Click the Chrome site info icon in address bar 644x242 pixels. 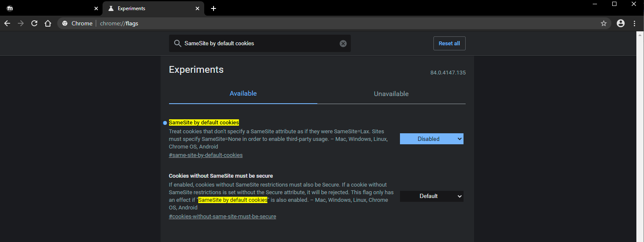pyautogui.click(x=65, y=23)
